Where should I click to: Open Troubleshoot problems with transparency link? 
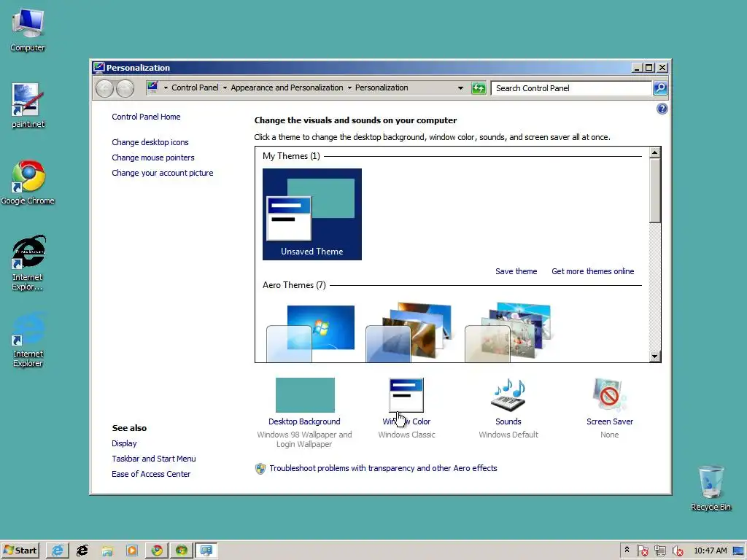[x=383, y=468]
